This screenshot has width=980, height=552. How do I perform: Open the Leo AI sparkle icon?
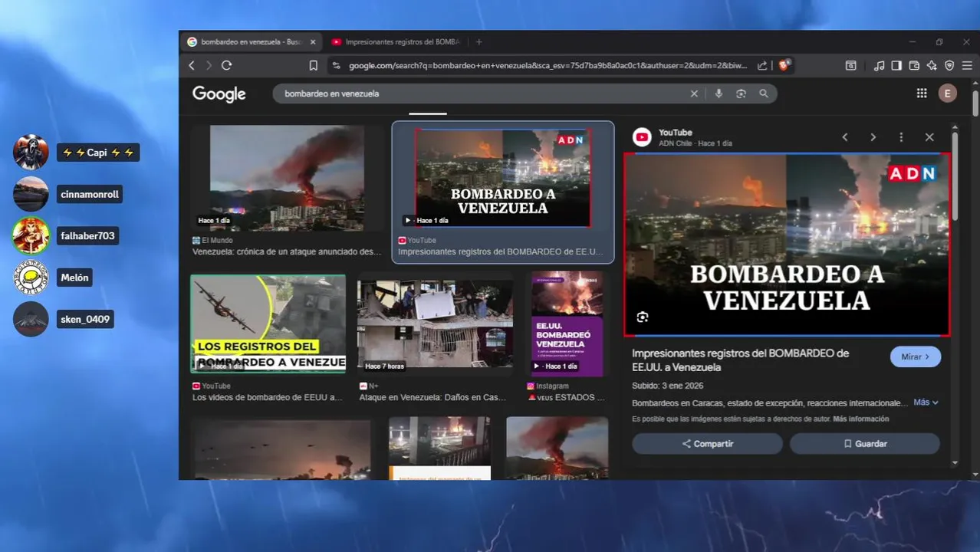932,66
